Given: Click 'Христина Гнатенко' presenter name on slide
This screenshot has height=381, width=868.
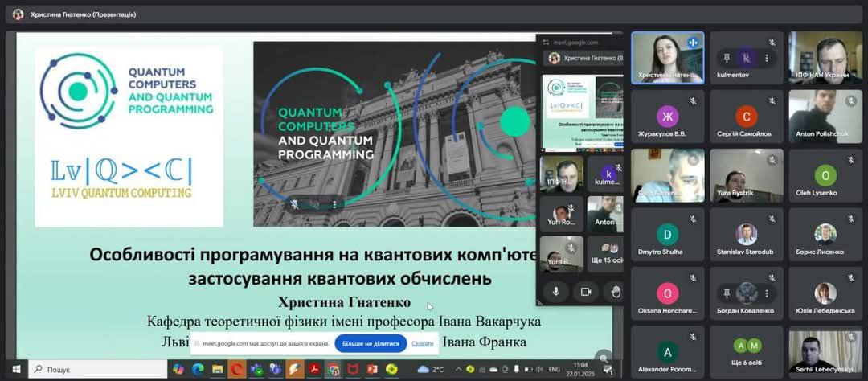Looking at the screenshot, I should point(345,303).
